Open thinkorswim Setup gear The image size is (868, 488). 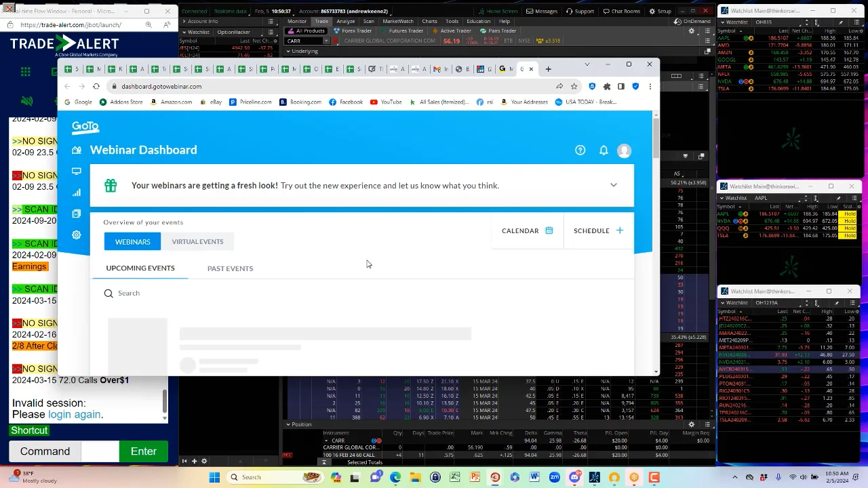660,11
